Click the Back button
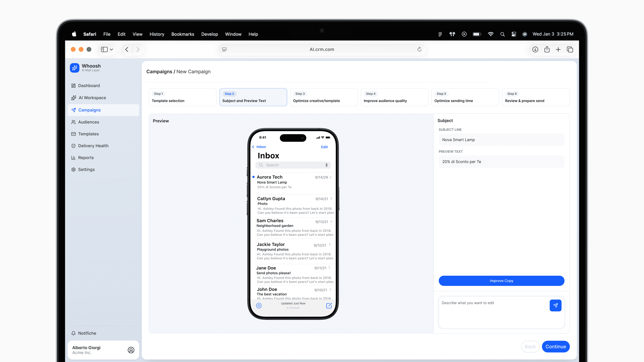Image resolution: width=644 pixels, height=362 pixels. 530,347
